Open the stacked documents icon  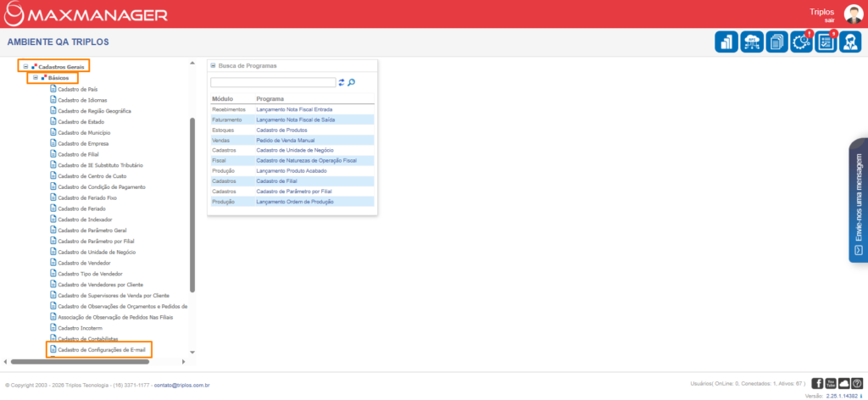[776, 42]
